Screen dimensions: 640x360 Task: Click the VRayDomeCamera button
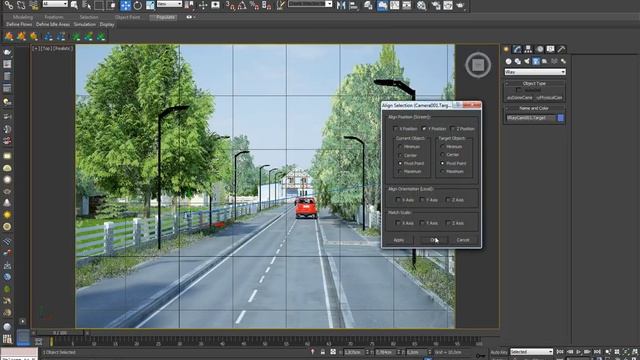tap(520, 98)
